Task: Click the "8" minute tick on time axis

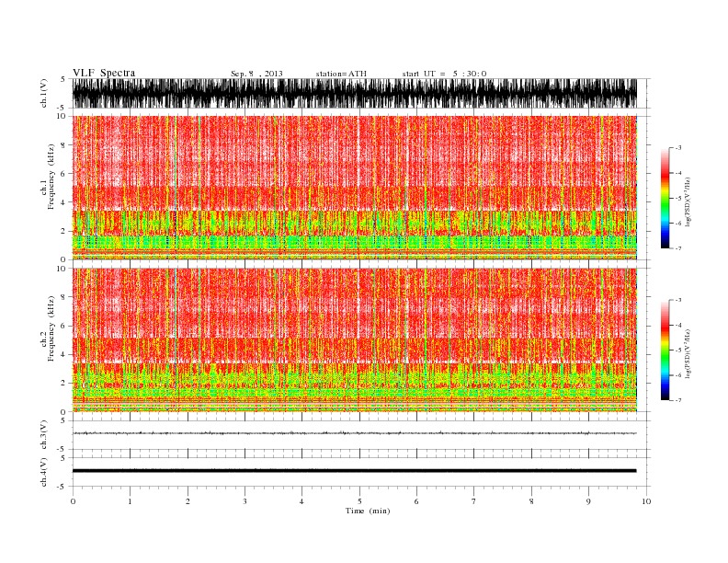Action: point(531,501)
